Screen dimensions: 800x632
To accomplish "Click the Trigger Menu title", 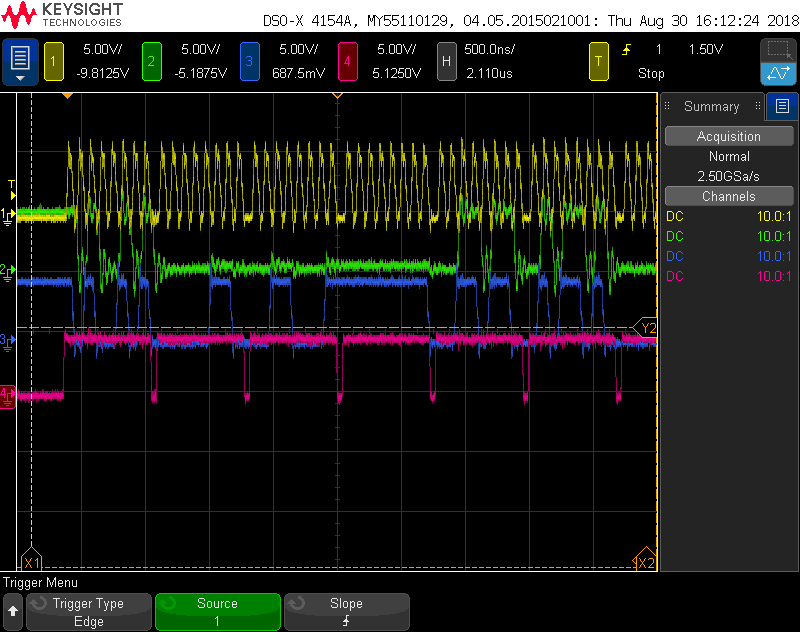I will (x=40, y=583).
